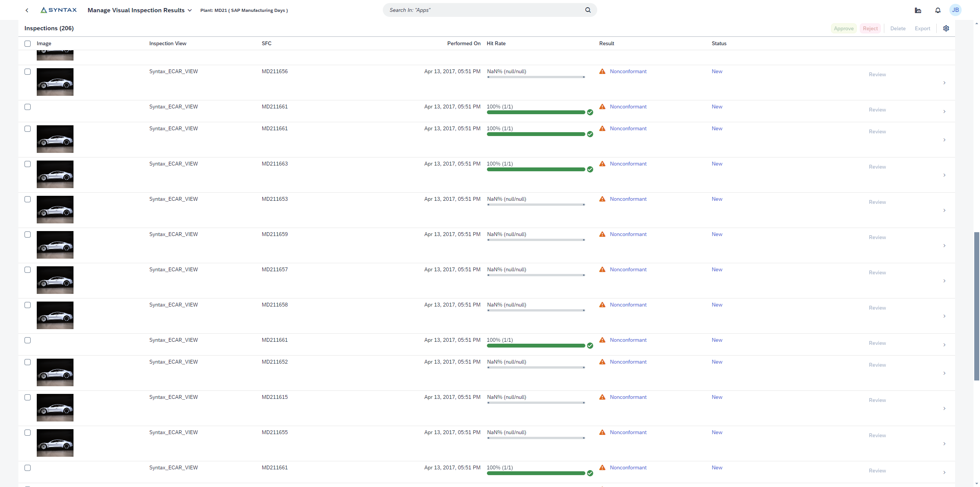The height and width of the screenshot is (487, 980).
Task: Open the JB user avatar menu
Action: 955,10
